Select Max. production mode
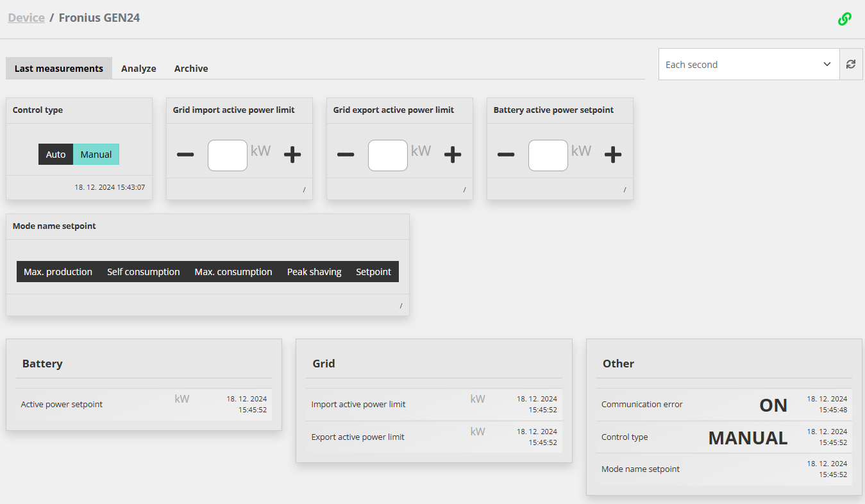 click(58, 272)
